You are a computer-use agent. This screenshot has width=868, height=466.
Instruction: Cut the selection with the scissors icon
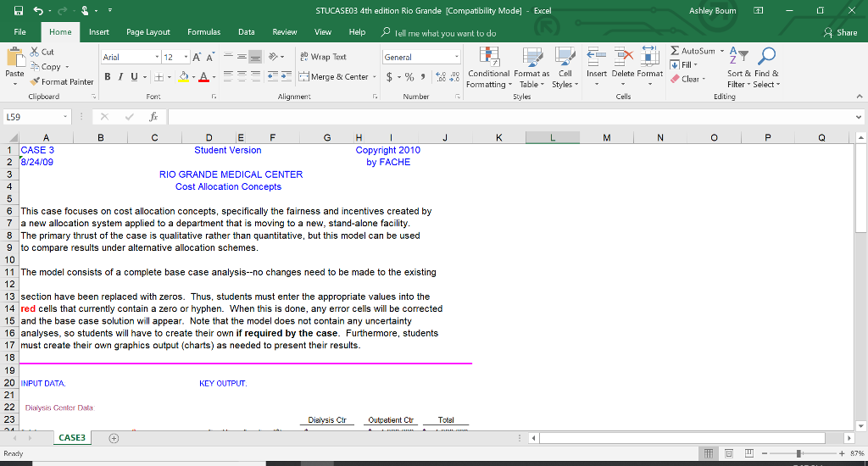pyautogui.click(x=42, y=52)
